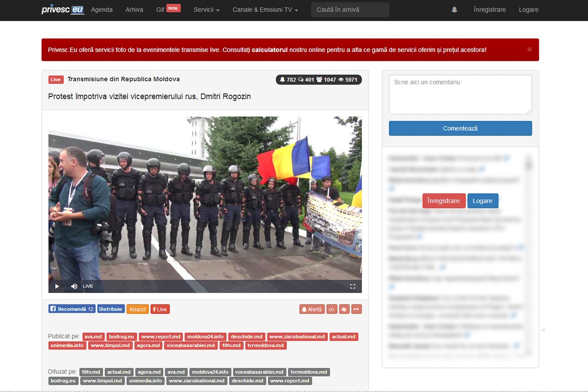Click the Odnoklassniki Класс! button
The height and width of the screenshot is (392, 588).
[x=138, y=309]
